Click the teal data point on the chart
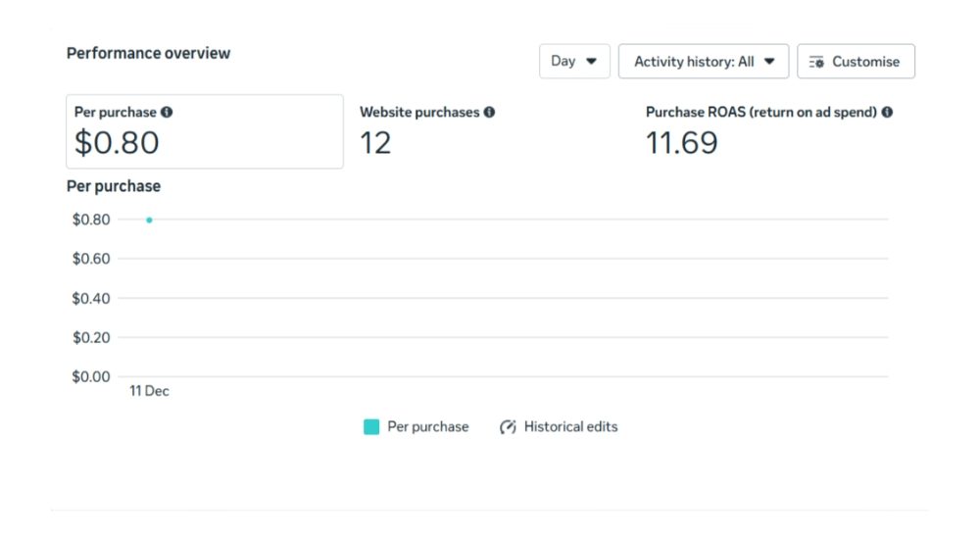Image resolution: width=980 pixels, height=539 pixels. click(x=149, y=220)
